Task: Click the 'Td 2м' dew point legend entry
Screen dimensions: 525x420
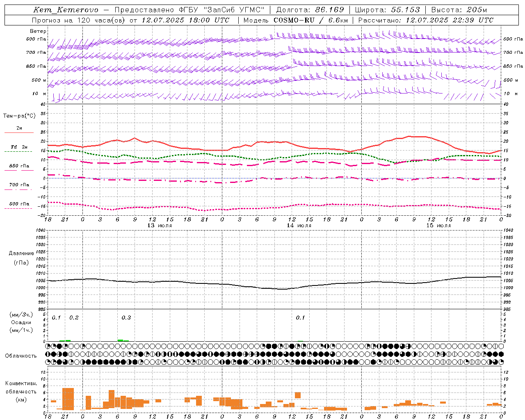Action: point(19,147)
